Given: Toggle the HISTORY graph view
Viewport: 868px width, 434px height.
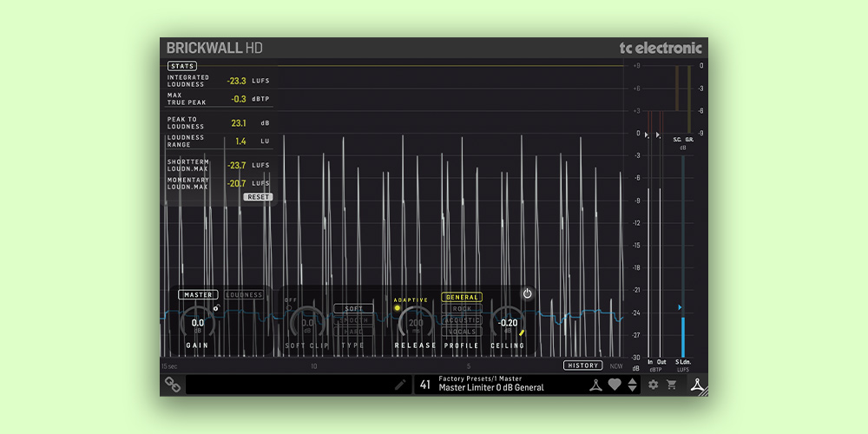Looking at the screenshot, I should pos(582,365).
